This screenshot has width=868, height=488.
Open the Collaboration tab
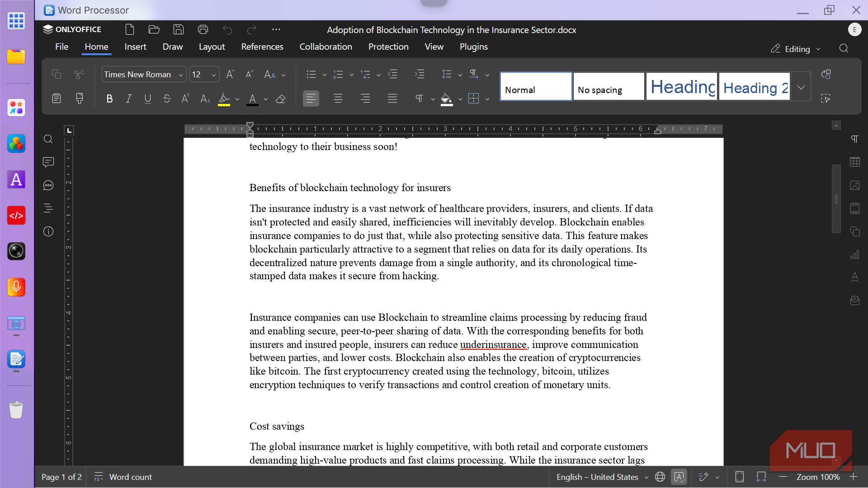coord(325,47)
